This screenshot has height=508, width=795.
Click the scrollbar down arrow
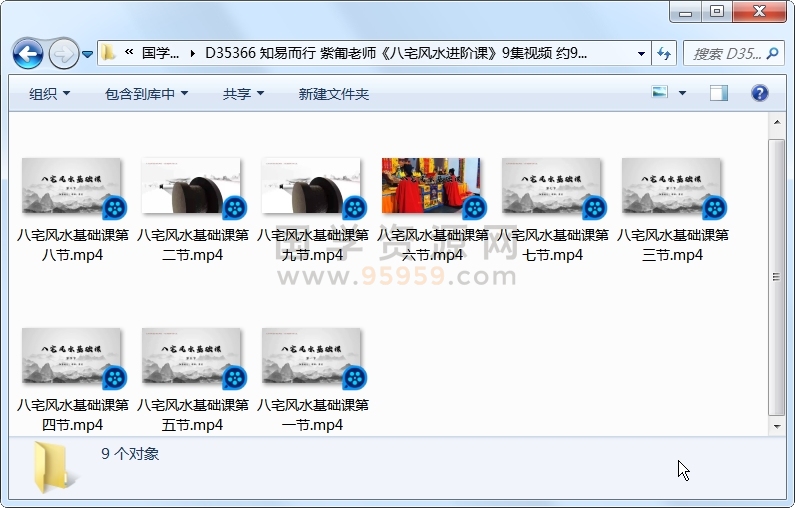pos(777,427)
